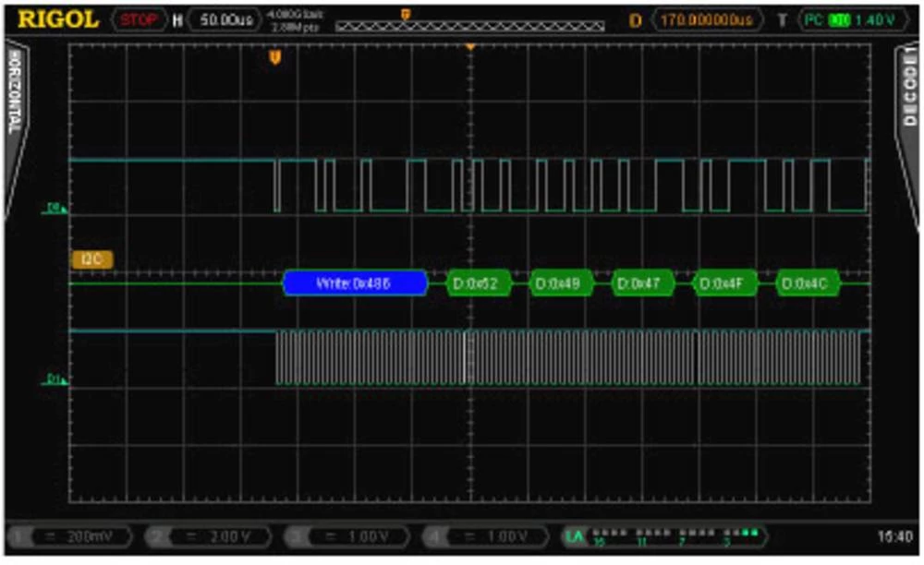Select the blue Write:0x486 address packet
This screenshot has height=565, width=924.
[x=355, y=283]
